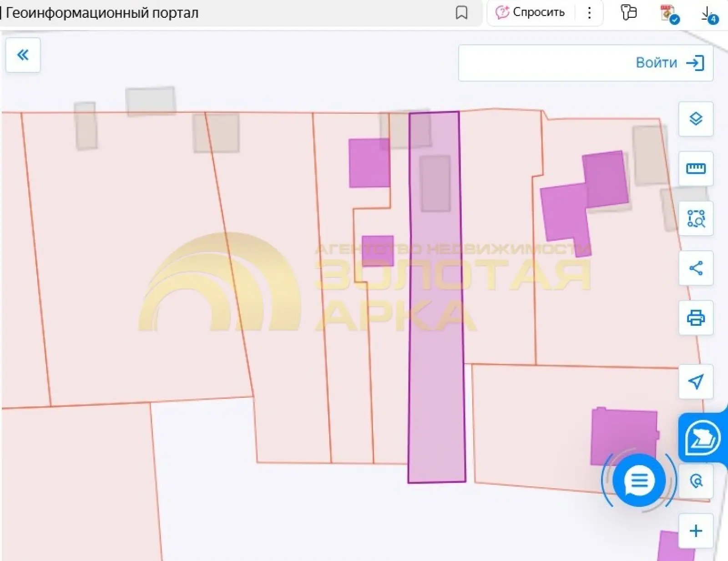Collapse the side panel with double-chevron button

point(23,55)
